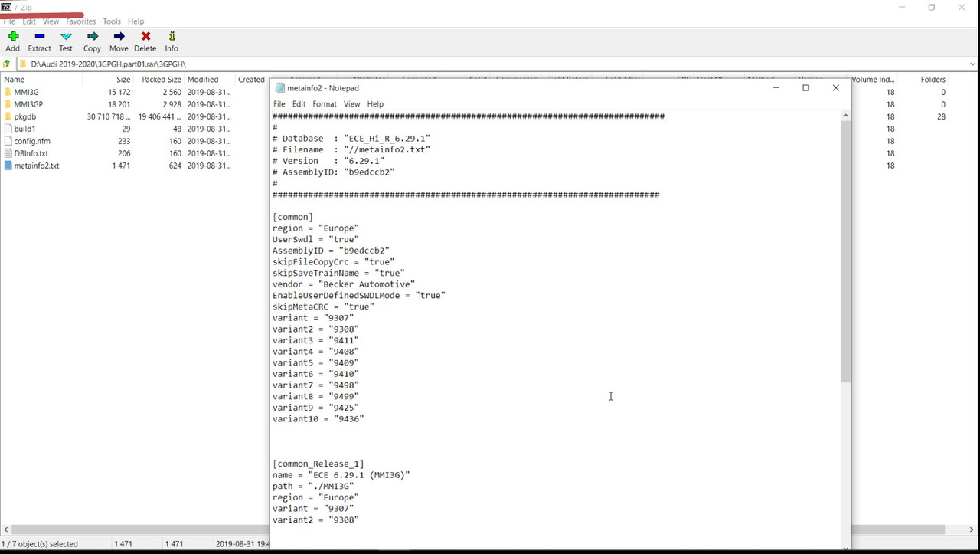Open the 7-Zip View menu

(x=51, y=21)
